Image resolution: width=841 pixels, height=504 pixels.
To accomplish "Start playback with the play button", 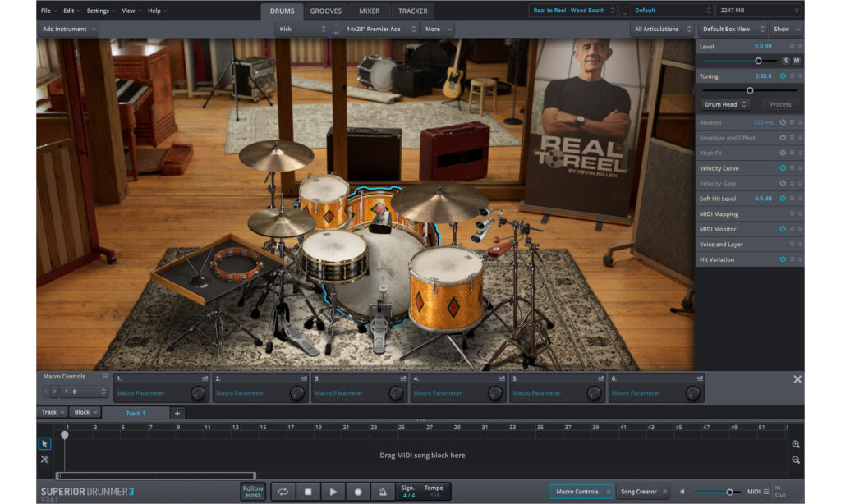I will click(333, 491).
